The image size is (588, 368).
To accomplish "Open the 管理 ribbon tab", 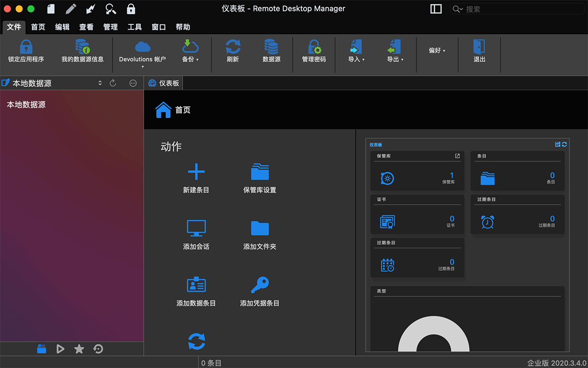I will pos(110,27).
